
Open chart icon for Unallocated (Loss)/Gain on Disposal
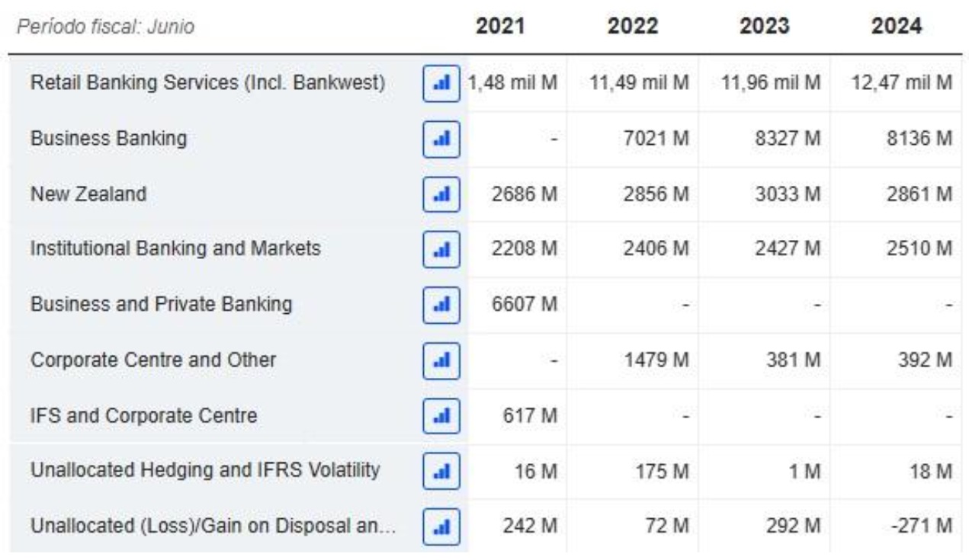441,526
